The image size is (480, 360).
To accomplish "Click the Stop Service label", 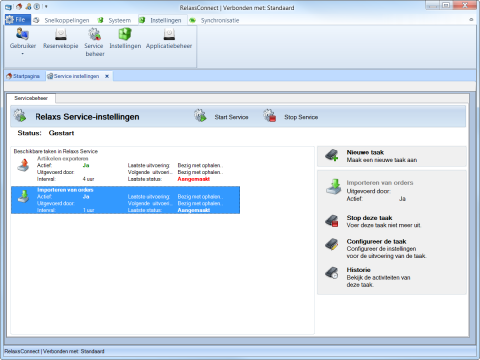I will (x=301, y=117).
